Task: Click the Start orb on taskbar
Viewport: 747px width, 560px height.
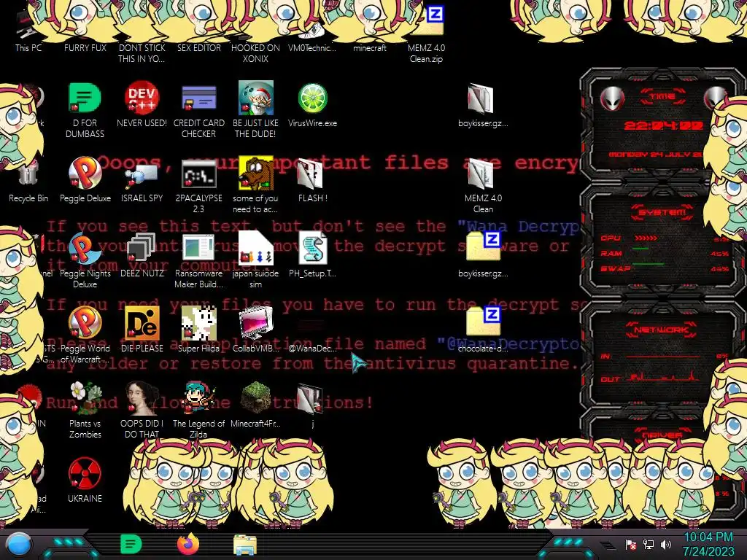Action: pyautogui.click(x=19, y=545)
